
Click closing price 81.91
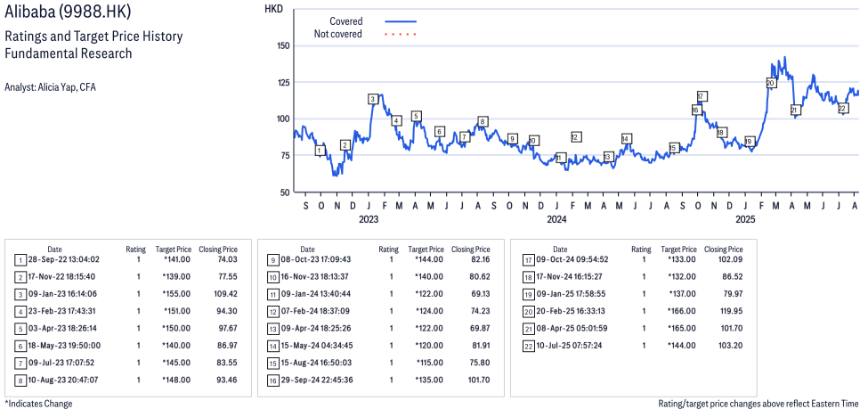(x=480, y=345)
